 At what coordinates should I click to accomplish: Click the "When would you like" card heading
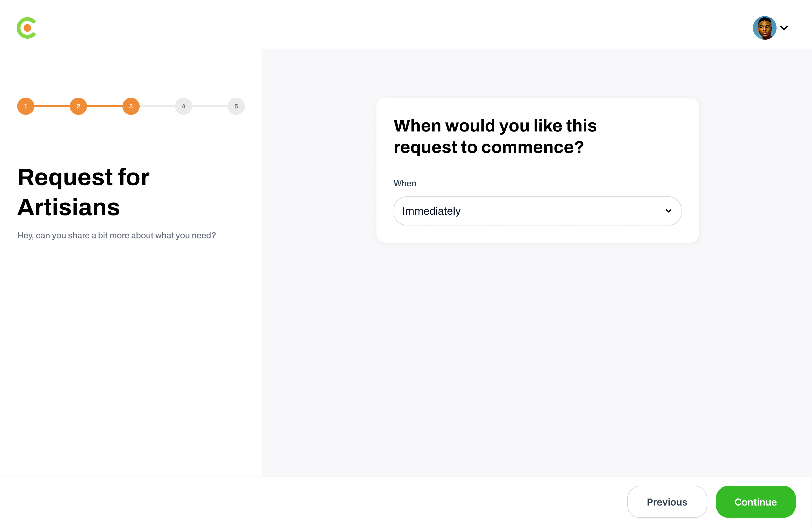click(x=495, y=136)
